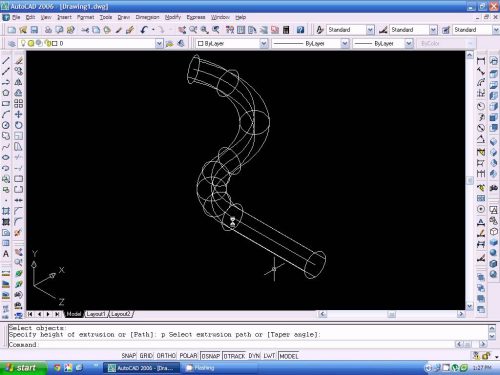This screenshot has width=500, height=375.
Task: Select the Ellipse draw tool
Action: point(6,157)
